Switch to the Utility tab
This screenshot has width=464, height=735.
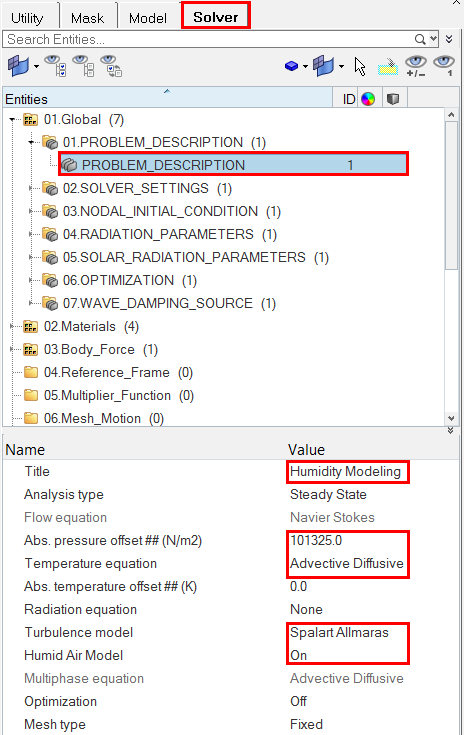point(27,18)
